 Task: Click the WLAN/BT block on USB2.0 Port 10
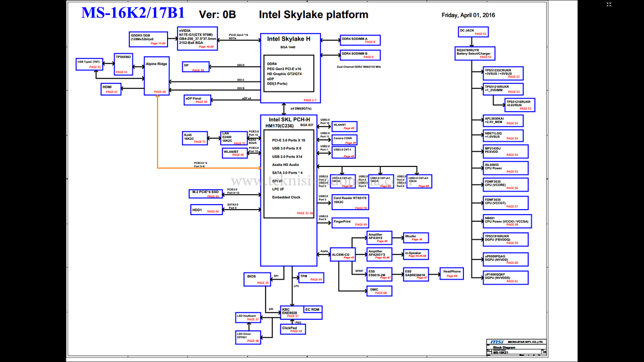click(345, 126)
